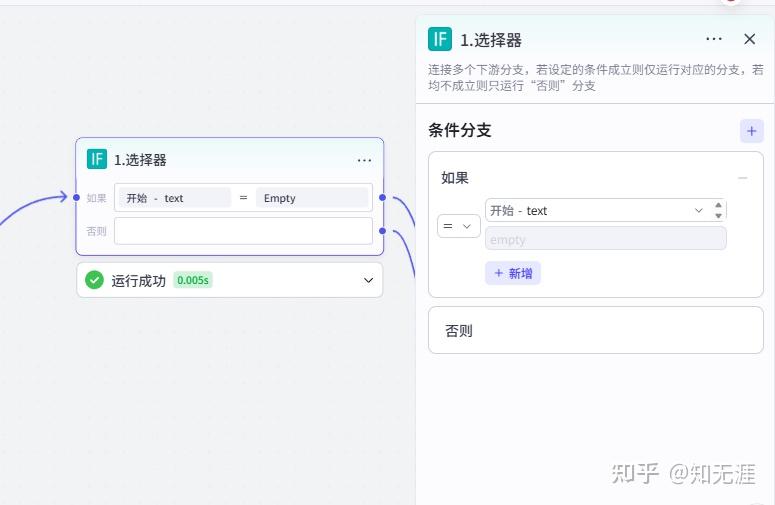
Task: Select the 否则 branch card in the panel
Action: [596, 330]
